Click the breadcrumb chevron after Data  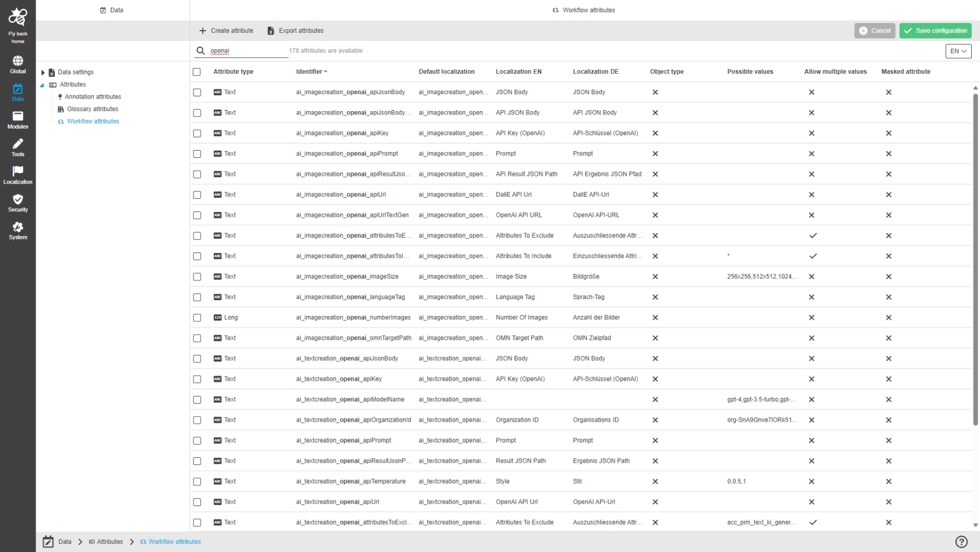pos(80,542)
